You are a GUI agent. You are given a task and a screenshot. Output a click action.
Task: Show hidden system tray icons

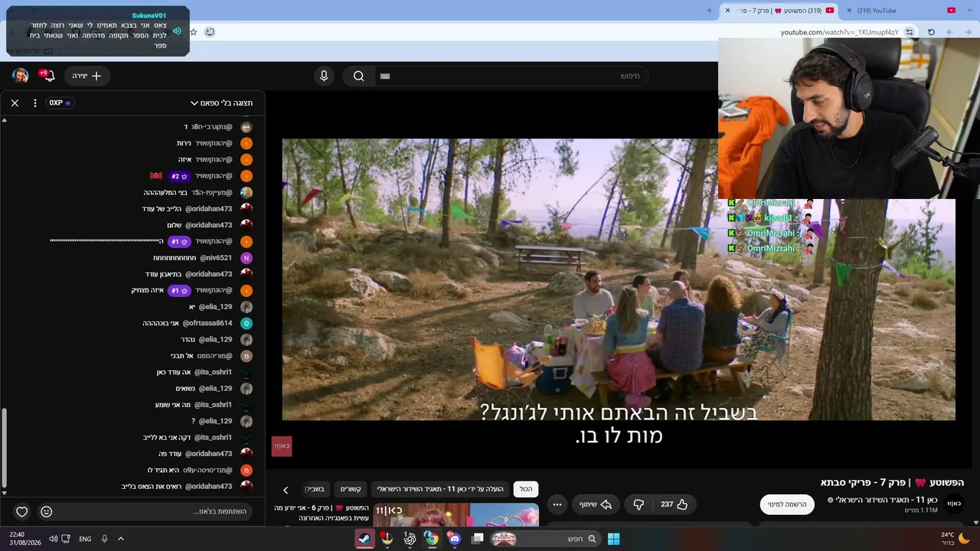120,539
